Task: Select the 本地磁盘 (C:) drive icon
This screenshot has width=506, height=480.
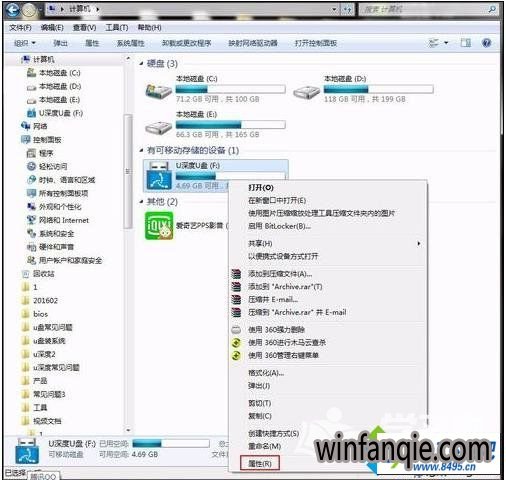Action: pos(158,91)
